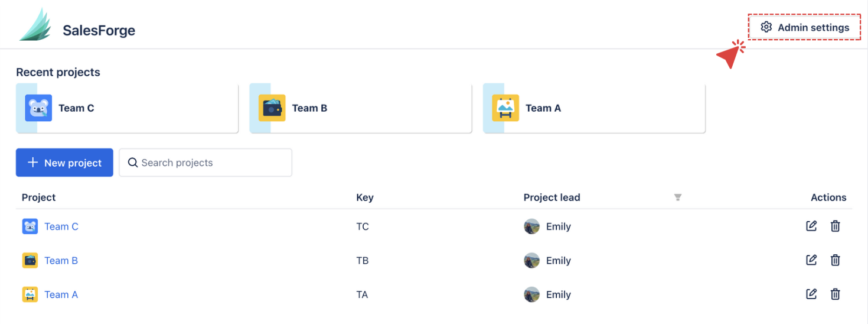Click the SalesForge wing logo

click(x=37, y=25)
